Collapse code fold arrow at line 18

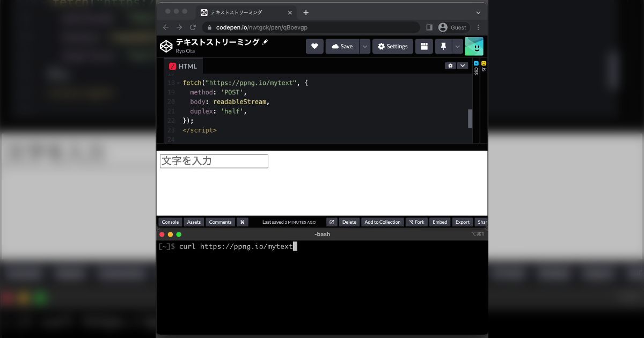tap(178, 83)
